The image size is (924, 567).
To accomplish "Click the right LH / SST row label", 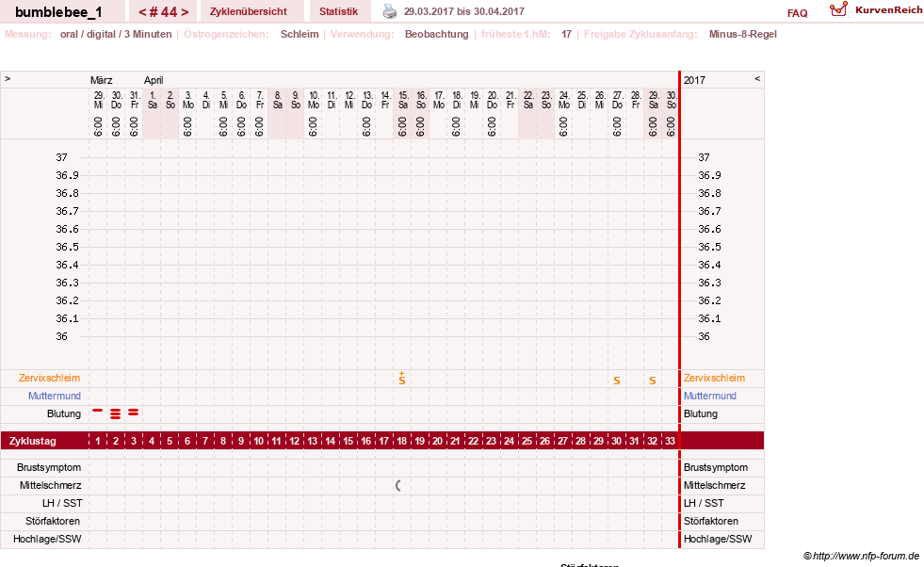I will [704, 503].
